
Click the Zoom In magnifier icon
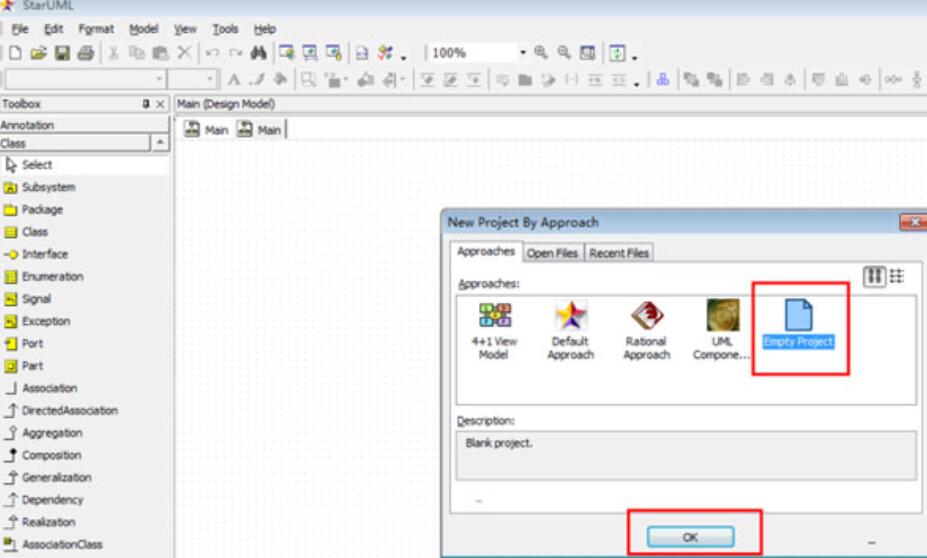point(541,53)
